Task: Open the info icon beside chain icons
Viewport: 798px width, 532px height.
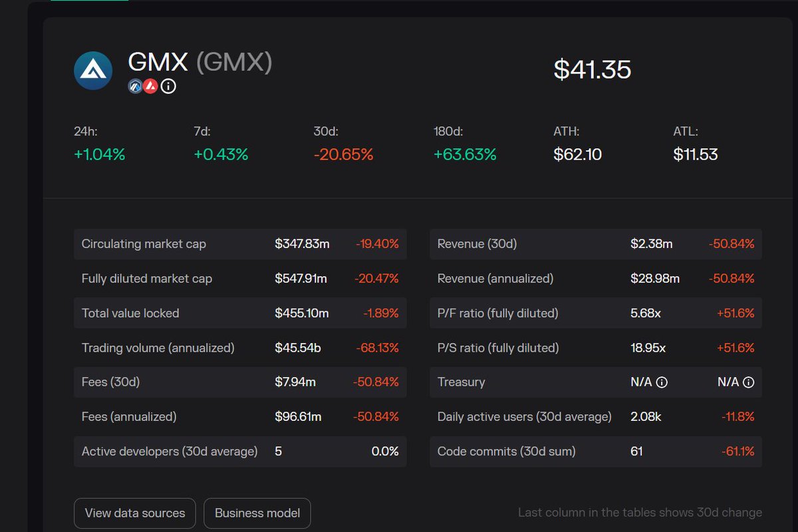Action: click(168, 86)
